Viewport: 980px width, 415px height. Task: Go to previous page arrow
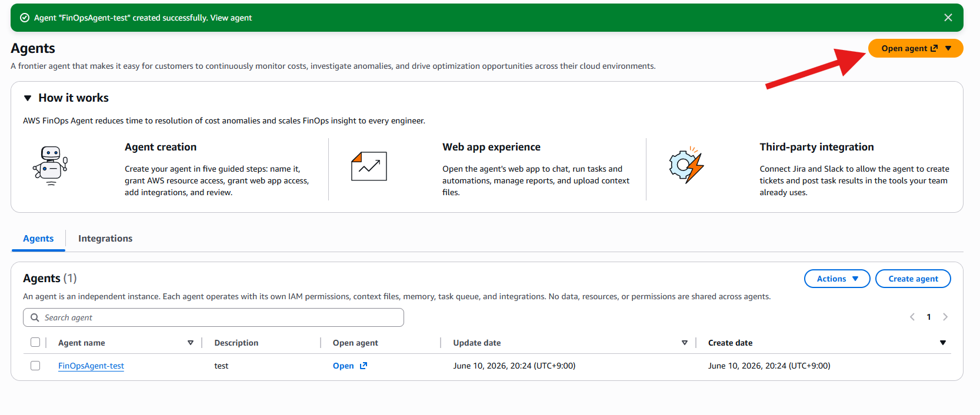912,317
